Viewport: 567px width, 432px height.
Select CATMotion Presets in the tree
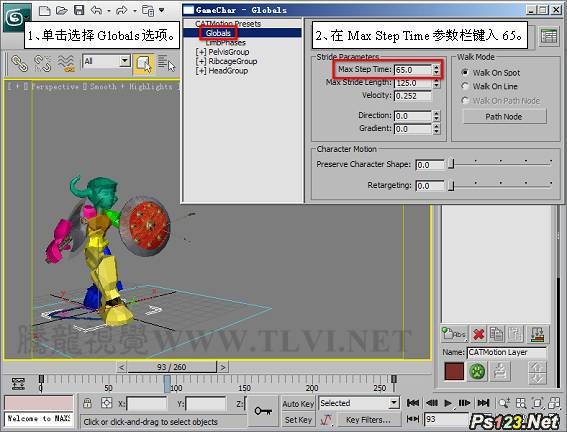tap(228, 24)
